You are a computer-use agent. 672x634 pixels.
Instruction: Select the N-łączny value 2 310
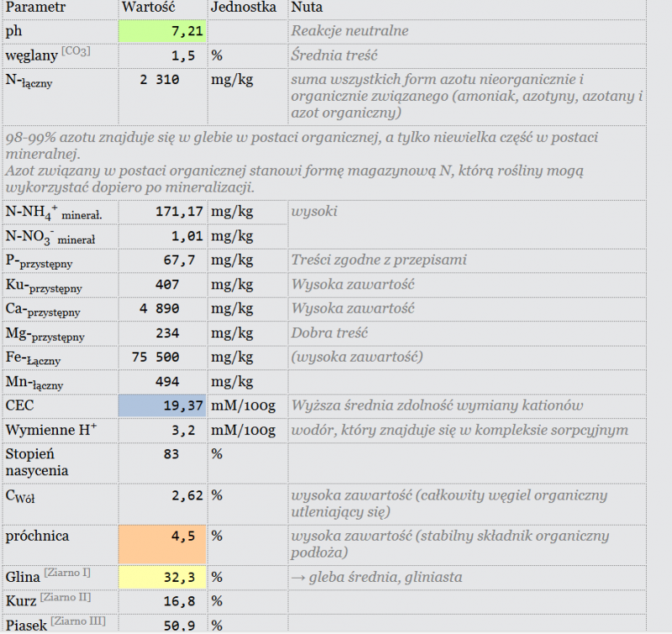160,80
